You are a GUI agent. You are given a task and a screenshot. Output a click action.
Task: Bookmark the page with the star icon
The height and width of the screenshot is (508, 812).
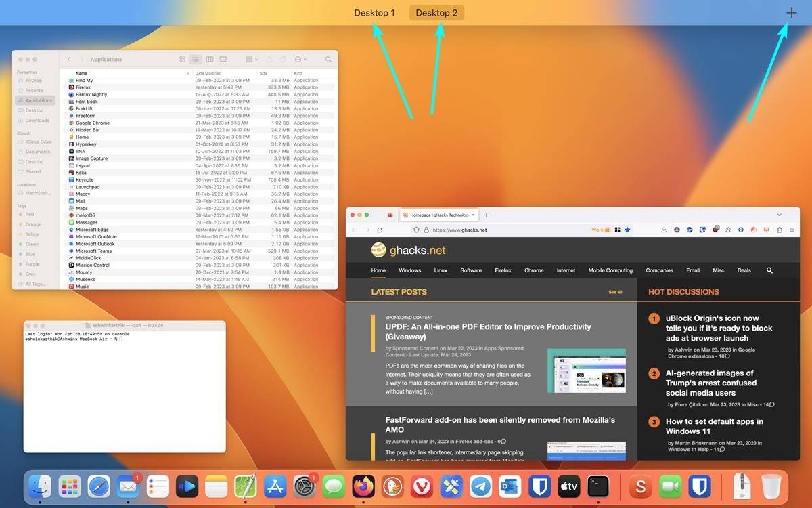627,230
